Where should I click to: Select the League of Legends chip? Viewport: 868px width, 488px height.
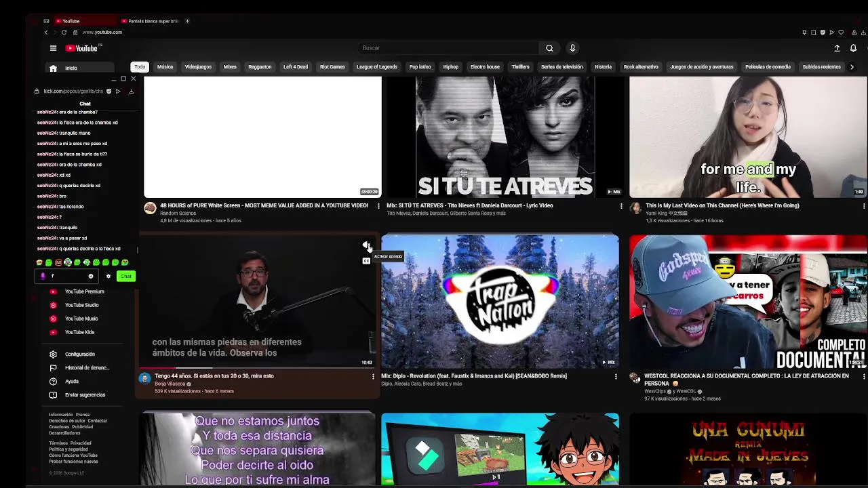(x=377, y=67)
